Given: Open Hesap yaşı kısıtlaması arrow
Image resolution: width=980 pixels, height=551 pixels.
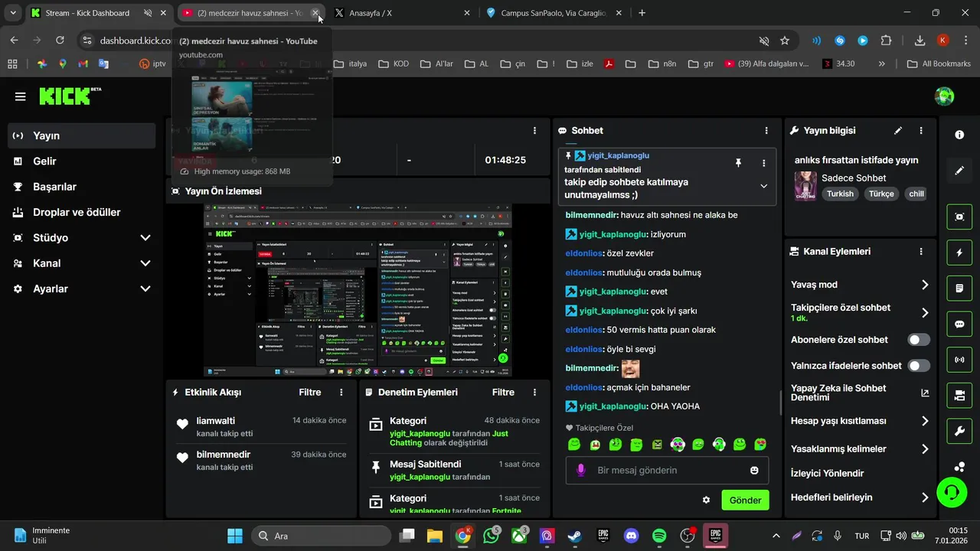Looking at the screenshot, I should click(x=925, y=421).
